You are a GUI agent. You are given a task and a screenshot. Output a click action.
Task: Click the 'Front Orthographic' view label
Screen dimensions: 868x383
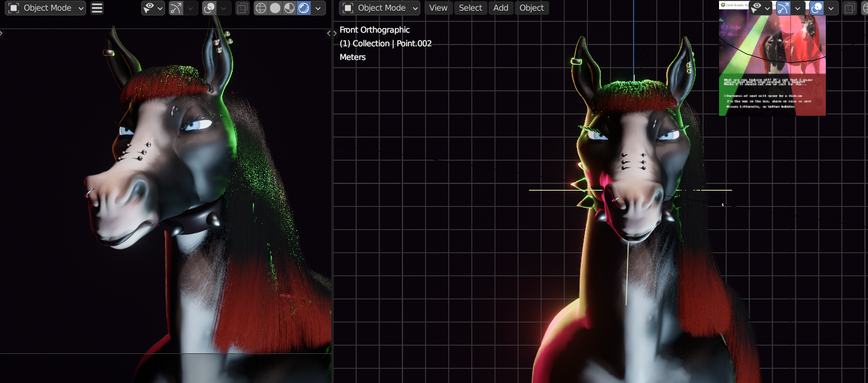[x=375, y=30]
